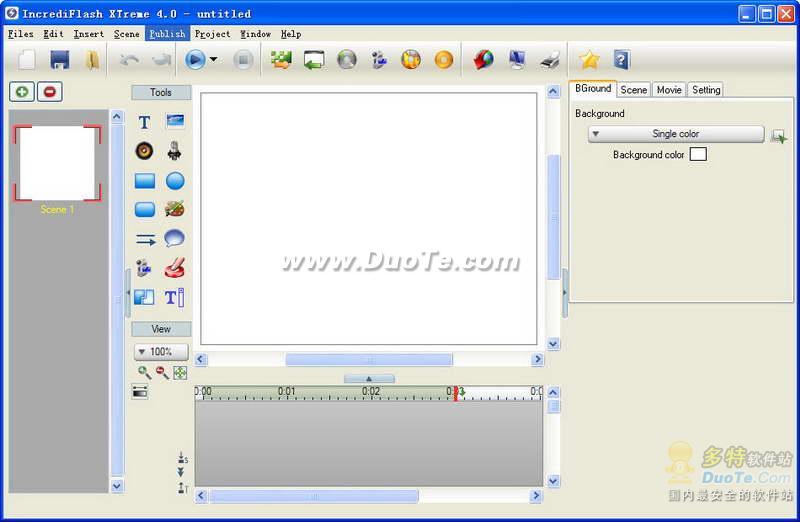Open the Help menu

(x=291, y=34)
